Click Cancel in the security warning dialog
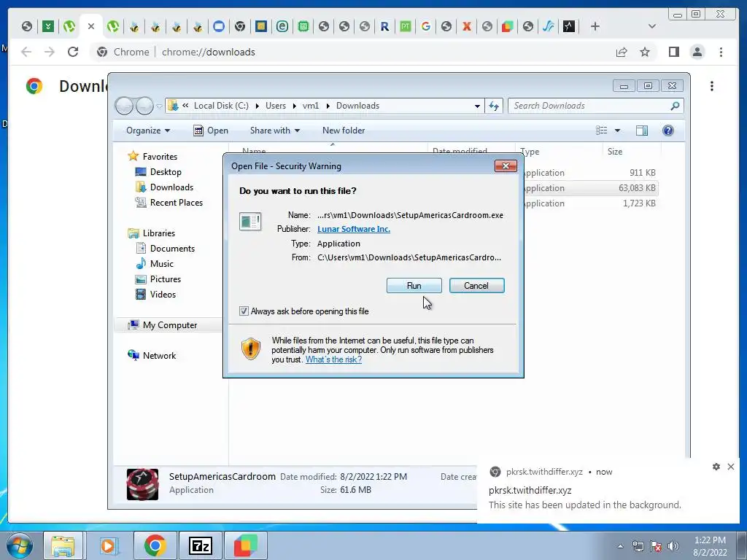This screenshot has width=747, height=560. (x=476, y=286)
